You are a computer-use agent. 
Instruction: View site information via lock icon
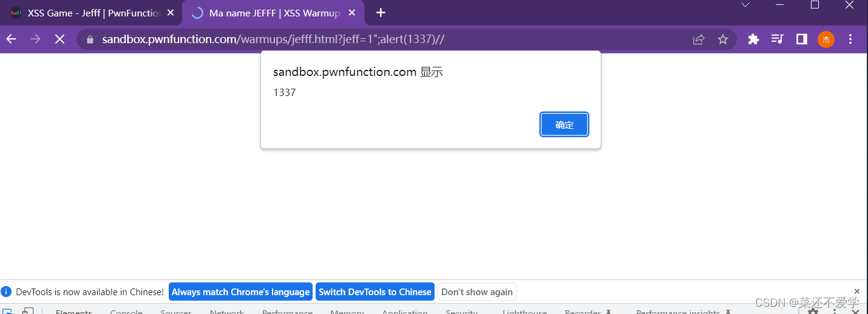tap(90, 39)
